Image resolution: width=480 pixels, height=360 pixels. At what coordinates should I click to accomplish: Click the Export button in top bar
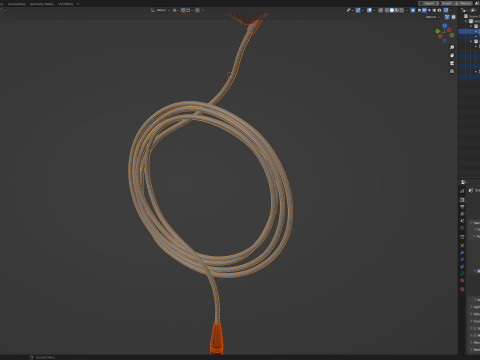[x=429, y=3]
